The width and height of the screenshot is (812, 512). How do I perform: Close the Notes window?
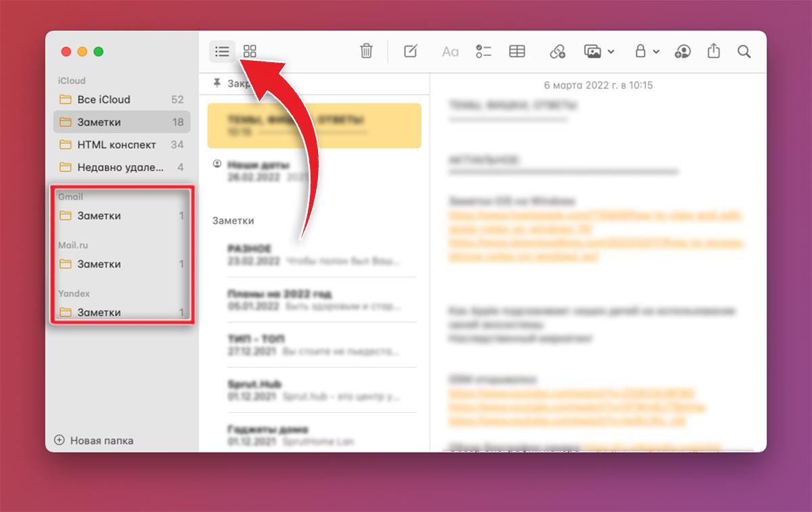66,51
